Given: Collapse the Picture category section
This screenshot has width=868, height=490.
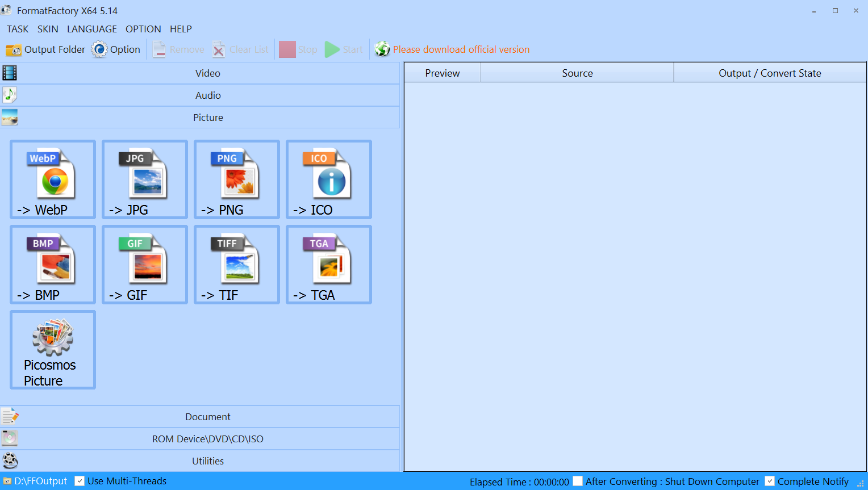Looking at the screenshot, I should click(x=200, y=118).
